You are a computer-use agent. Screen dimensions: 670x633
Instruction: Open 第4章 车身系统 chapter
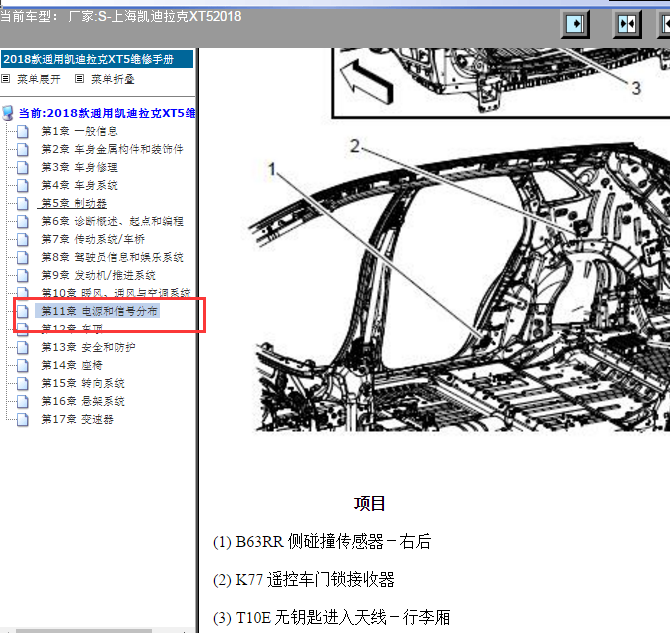tap(79, 185)
